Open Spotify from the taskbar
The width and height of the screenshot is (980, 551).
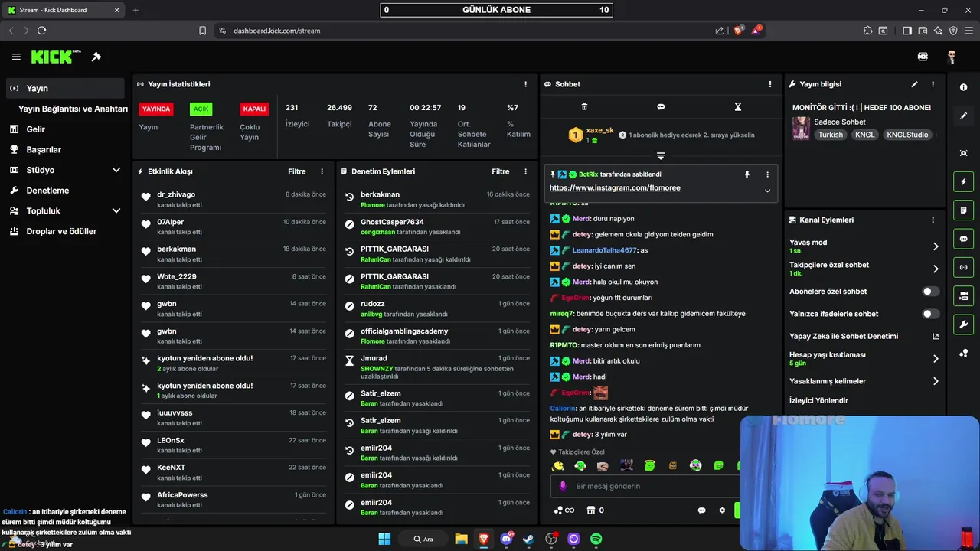(x=596, y=539)
